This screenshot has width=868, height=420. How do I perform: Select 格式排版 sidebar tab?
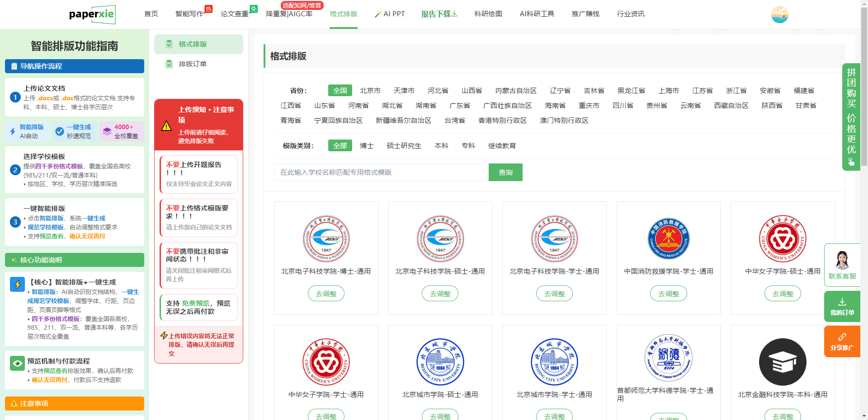click(x=198, y=44)
